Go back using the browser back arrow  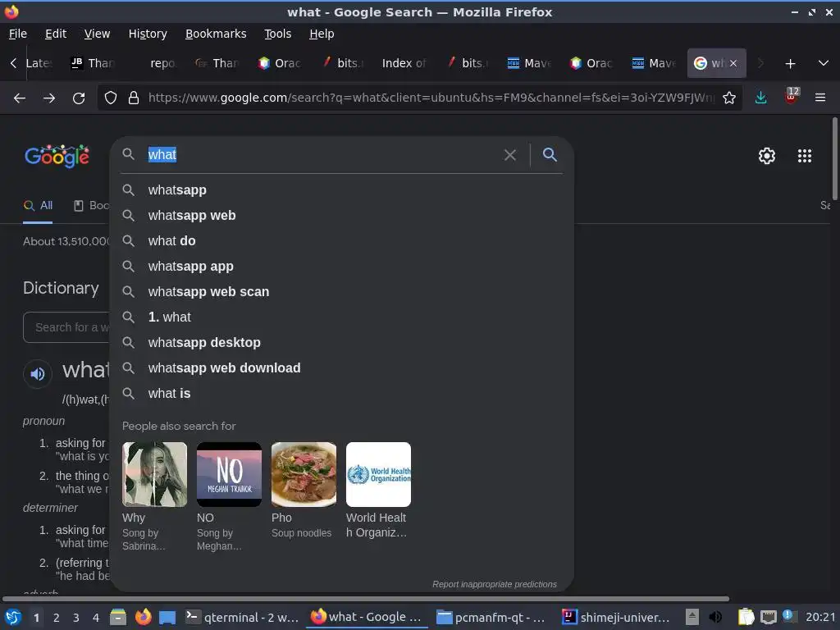(x=20, y=98)
